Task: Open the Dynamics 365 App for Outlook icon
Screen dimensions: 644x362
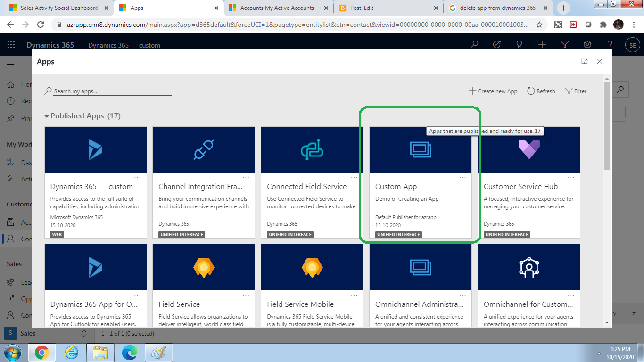Action: coord(96,267)
